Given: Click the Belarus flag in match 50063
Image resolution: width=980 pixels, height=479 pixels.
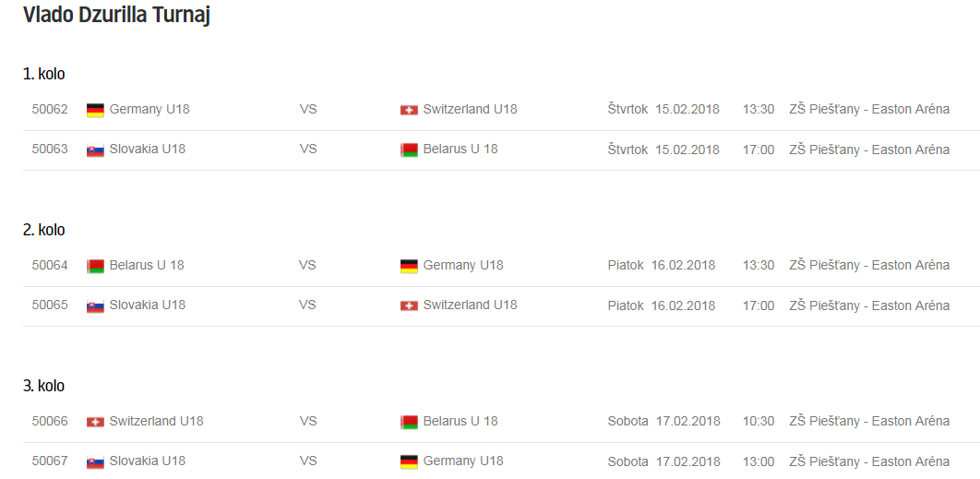Looking at the screenshot, I should tap(409, 150).
